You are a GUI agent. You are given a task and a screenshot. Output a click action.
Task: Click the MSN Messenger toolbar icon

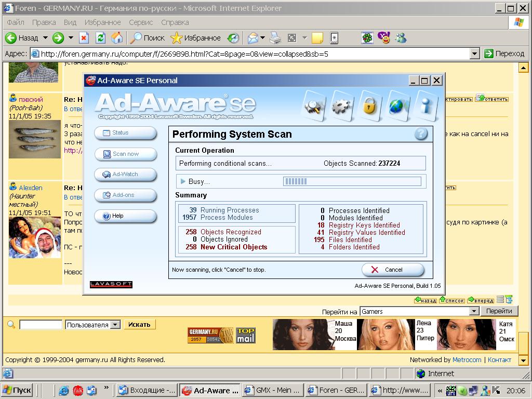click(x=401, y=38)
